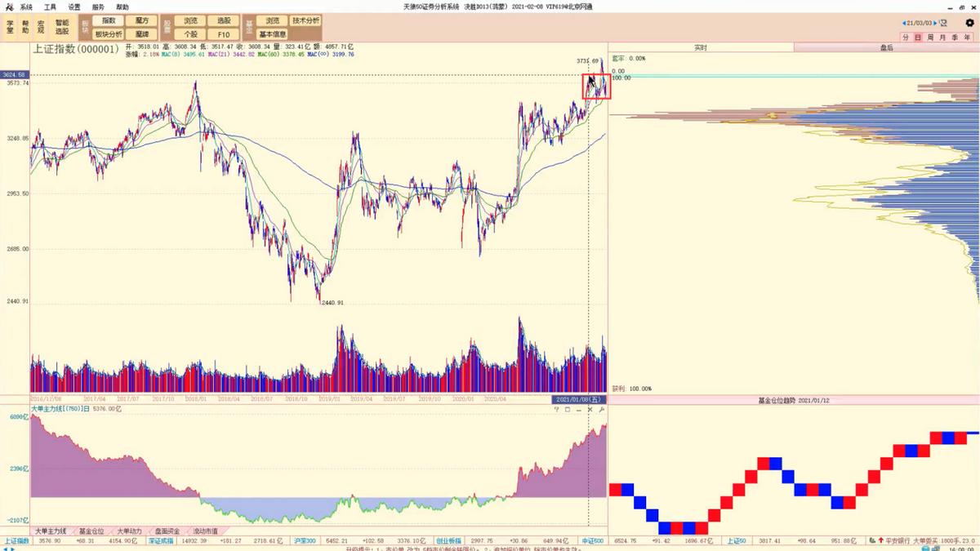Close the 大单主力线 indicator panel
This screenshot has height=551, width=980.
pos(590,409)
